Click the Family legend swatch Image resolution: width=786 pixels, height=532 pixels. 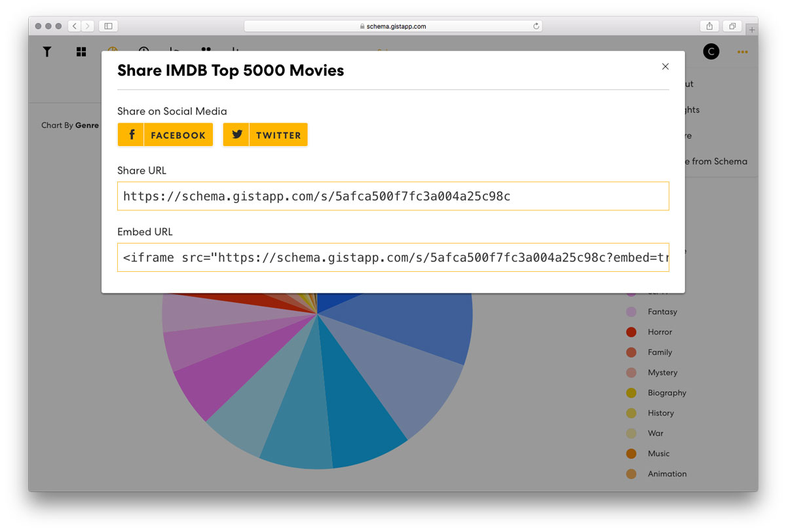(631, 352)
